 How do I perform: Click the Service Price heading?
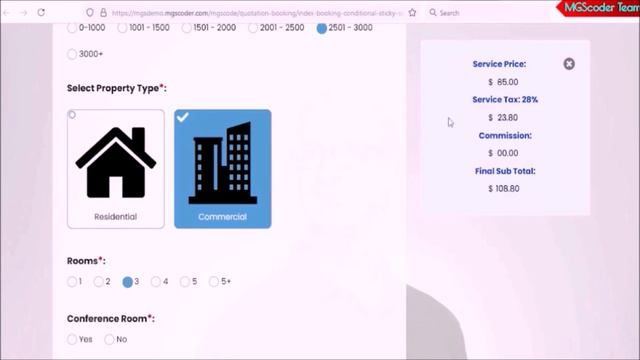point(499,64)
